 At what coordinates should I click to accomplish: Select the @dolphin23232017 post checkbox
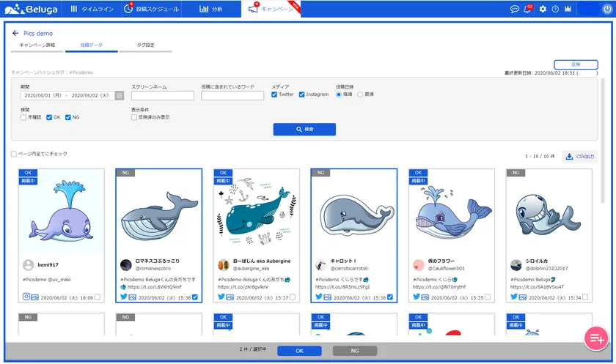pos(585,297)
